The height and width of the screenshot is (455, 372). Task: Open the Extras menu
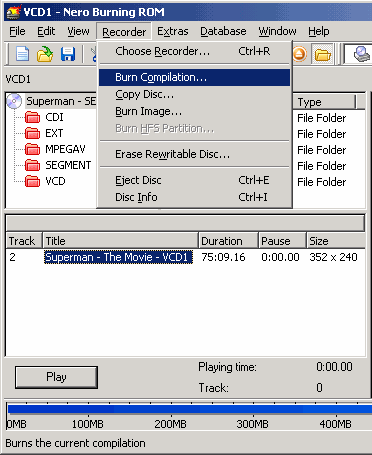pyautogui.click(x=173, y=31)
